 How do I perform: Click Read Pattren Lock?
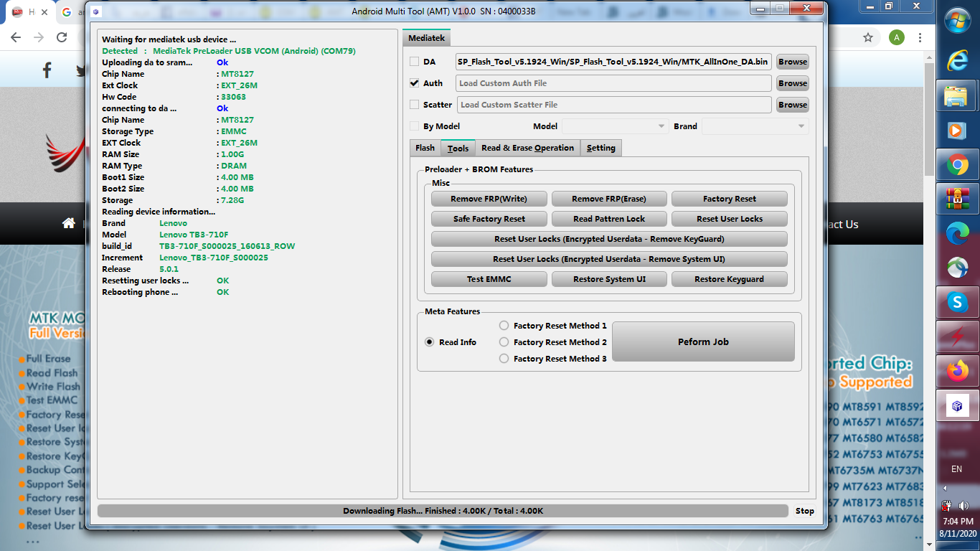tap(609, 219)
